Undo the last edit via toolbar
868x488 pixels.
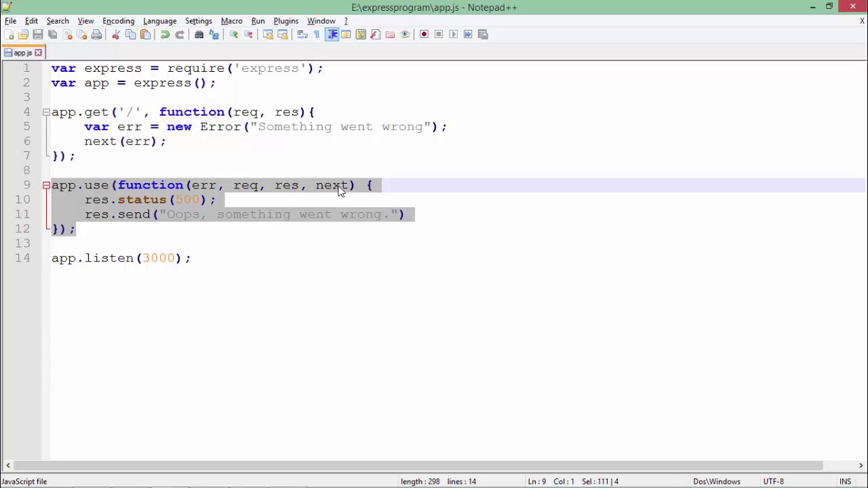coord(165,35)
